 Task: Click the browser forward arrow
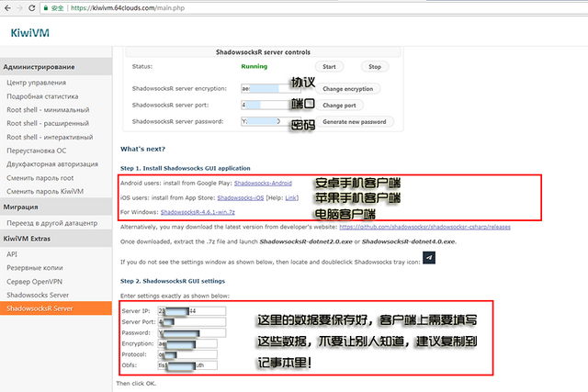pos(19,8)
